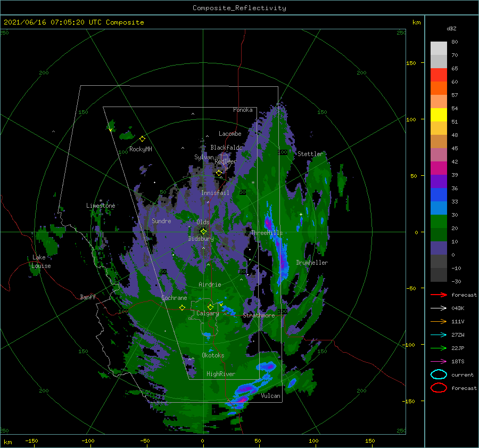
Task: Click the magenta swatch at 42 dBZ
Action: coord(439,168)
